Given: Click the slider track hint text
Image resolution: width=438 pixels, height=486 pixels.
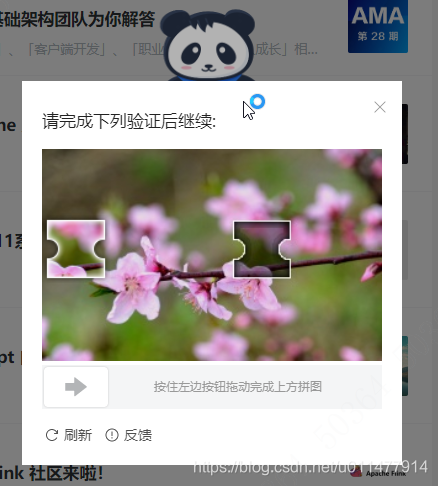Looking at the screenshot, I should coord(238,387).
